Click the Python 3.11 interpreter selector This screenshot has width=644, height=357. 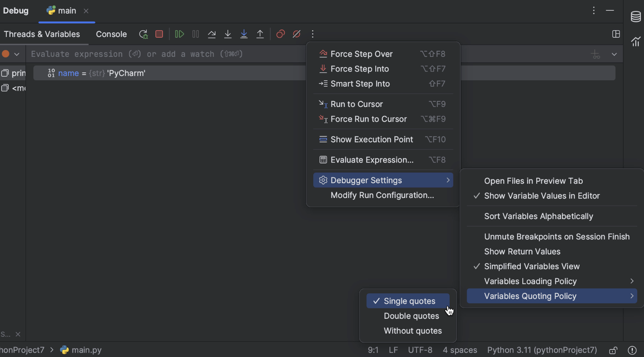click(x=542, y=350)
